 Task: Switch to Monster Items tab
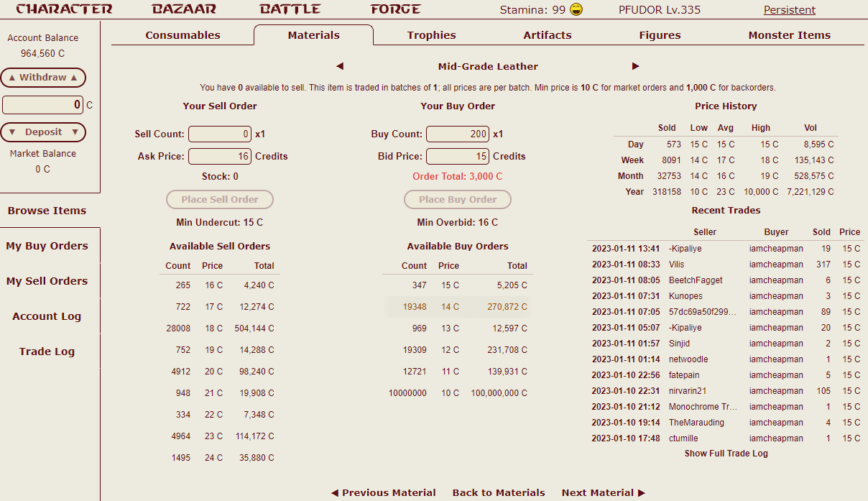(x=789, y=35)
